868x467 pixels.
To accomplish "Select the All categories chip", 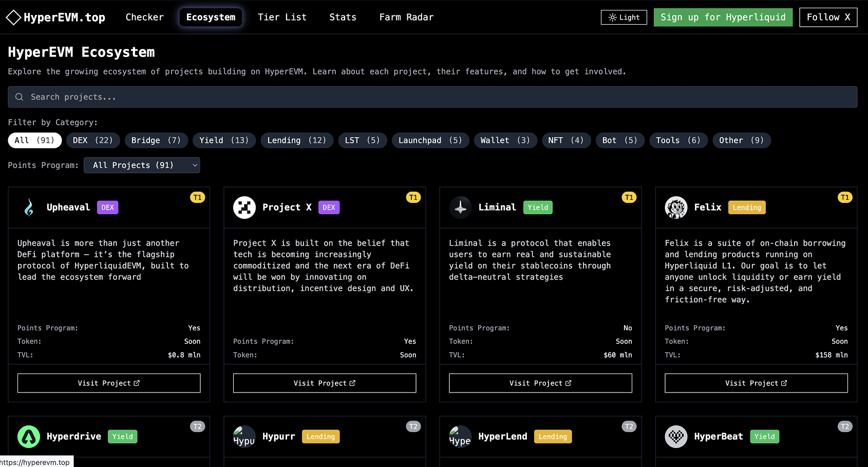I will [x=34, y=140].
